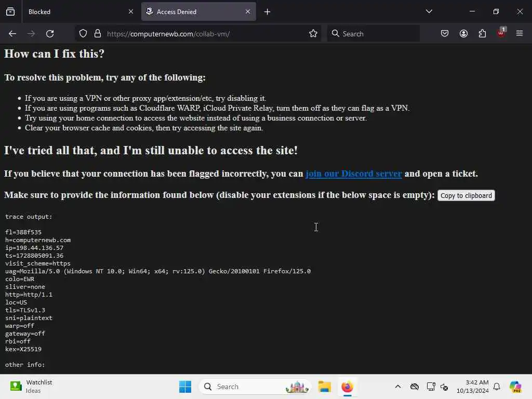Follow the join our Discord server link
The height and width of the screenshot is (399, 532).
tap(353, 174)
